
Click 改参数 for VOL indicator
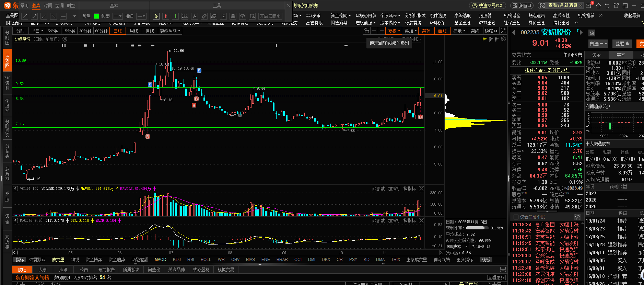378,189
